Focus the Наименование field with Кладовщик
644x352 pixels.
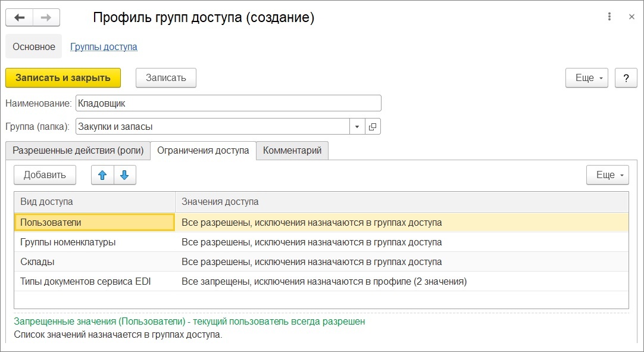[229, 103]
